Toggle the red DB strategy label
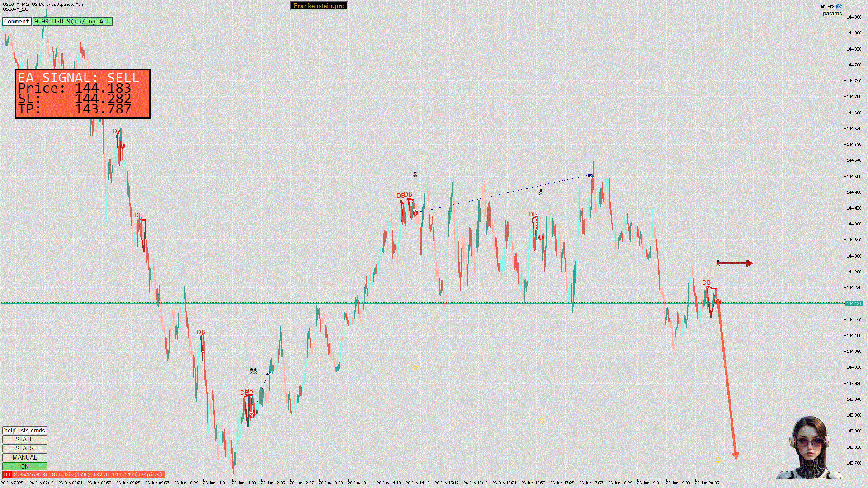Screen dimensions: 868x488 (x=7, y=474)
